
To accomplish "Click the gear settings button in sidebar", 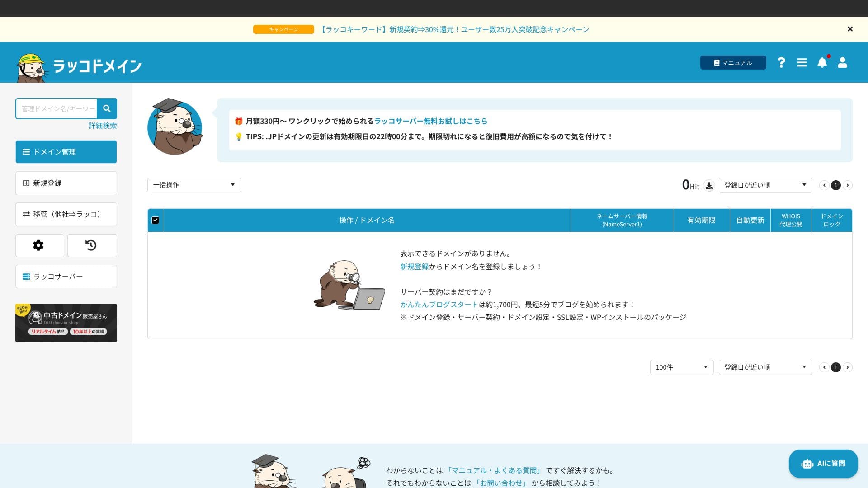I will [x=39, y=245].
